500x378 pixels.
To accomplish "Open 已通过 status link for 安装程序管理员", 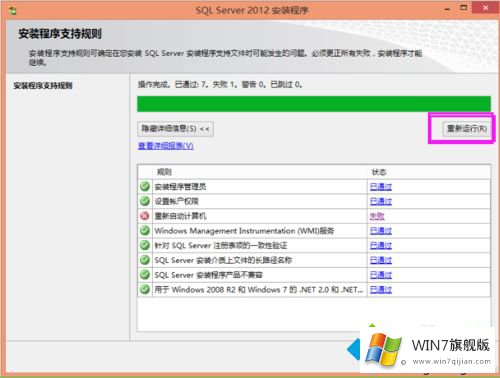I will coord(381,187).
